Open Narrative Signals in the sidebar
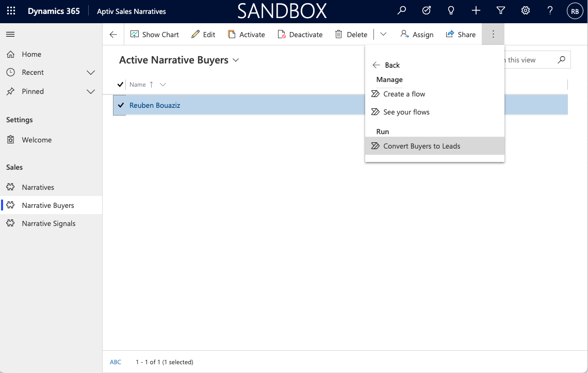588x373 pixels. coord(51,223)
